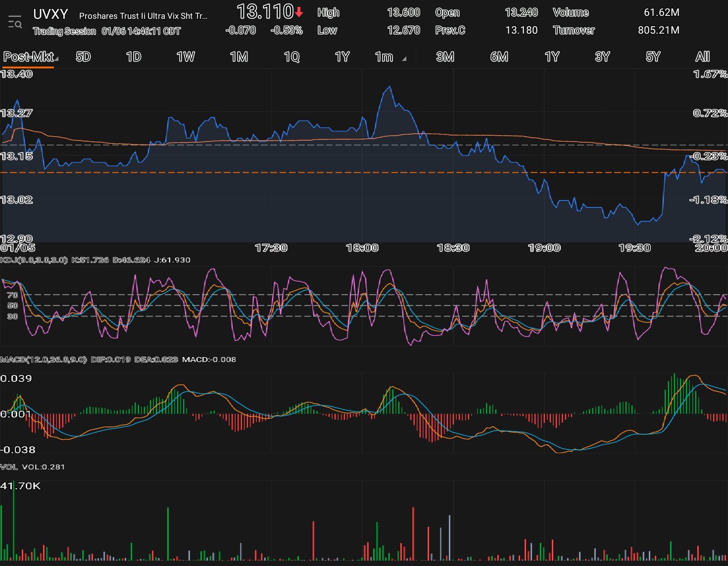The height and width of the screenshot is (566, 728).
Task: Open the KDJ(9.0,3.0,3.0) indicator settings label
Action: (34, 260)
